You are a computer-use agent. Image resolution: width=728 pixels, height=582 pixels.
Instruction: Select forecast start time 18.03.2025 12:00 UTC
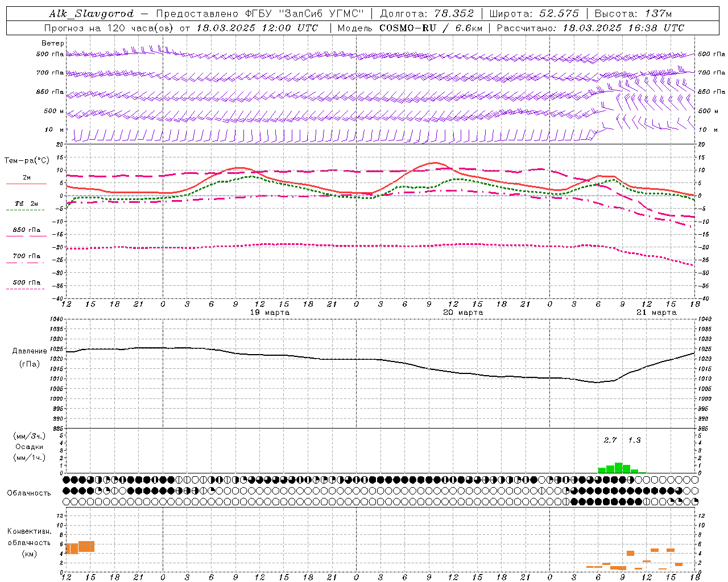257,28
